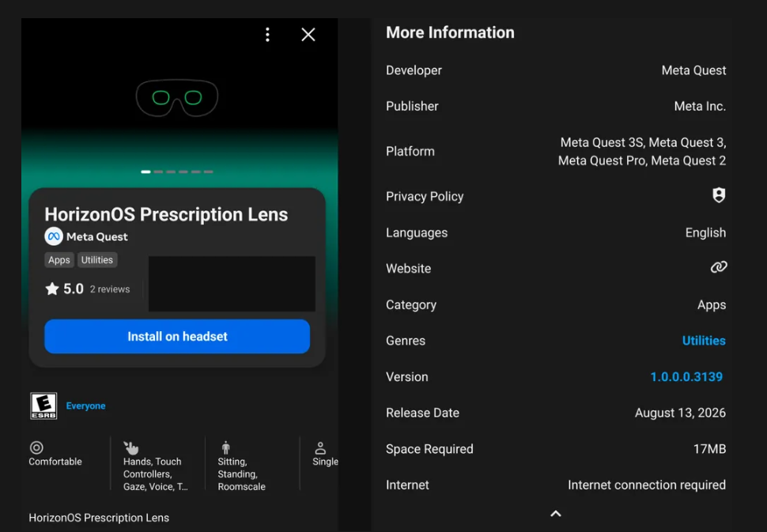Image resolution: width=767 pixels, height=532 pixels.
Task: Click the 5.0 rating value
Action: (x=74, y=289)
